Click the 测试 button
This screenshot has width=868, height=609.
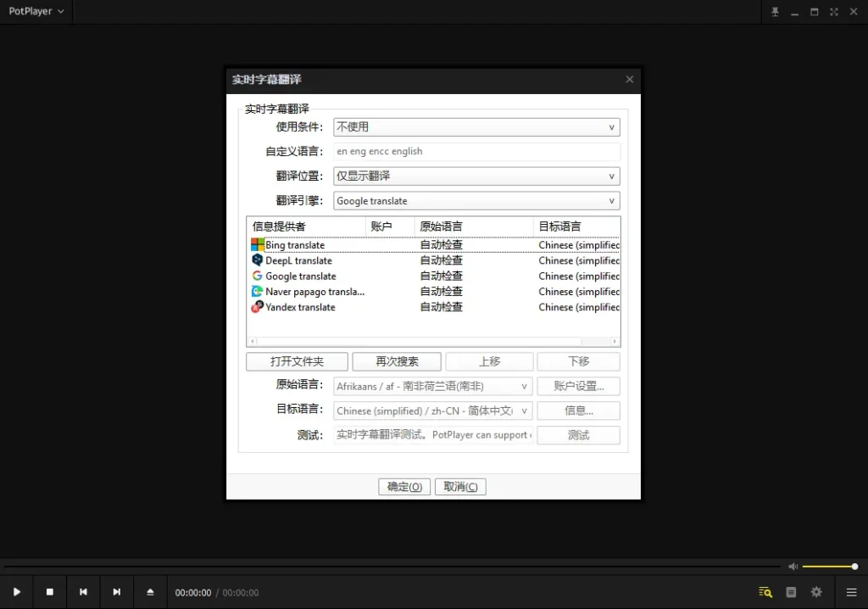point(578,435)
